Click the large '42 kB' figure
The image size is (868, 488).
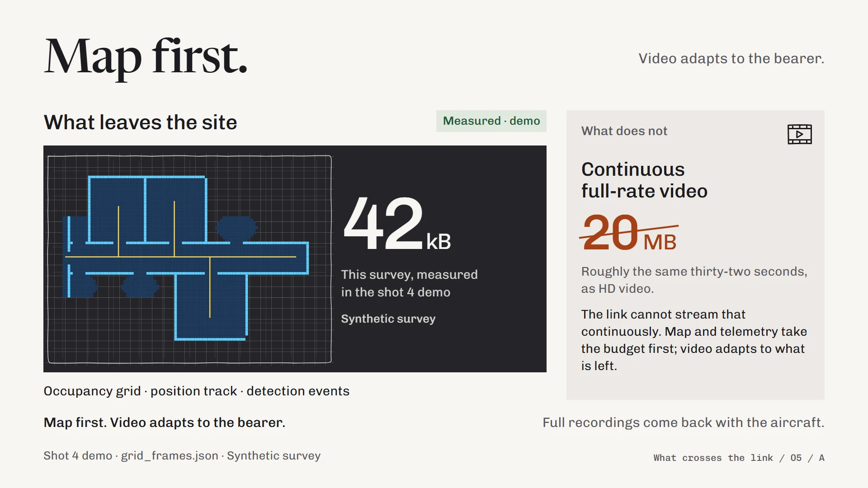[x=397, y=224]
